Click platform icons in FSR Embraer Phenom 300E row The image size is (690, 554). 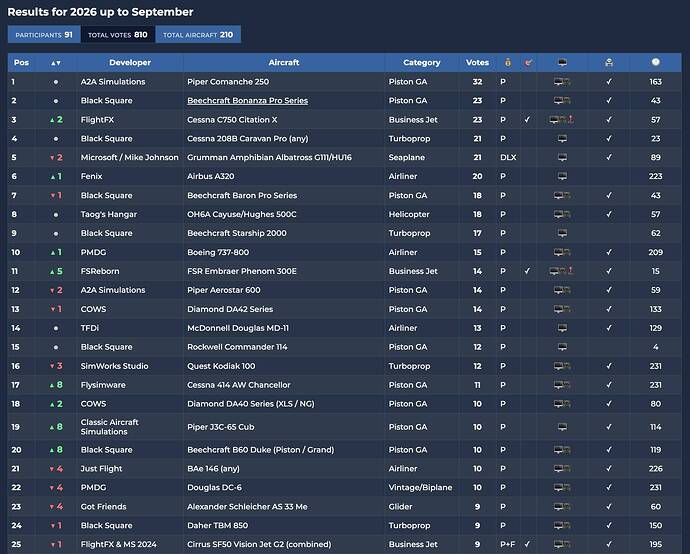(562, 271)
